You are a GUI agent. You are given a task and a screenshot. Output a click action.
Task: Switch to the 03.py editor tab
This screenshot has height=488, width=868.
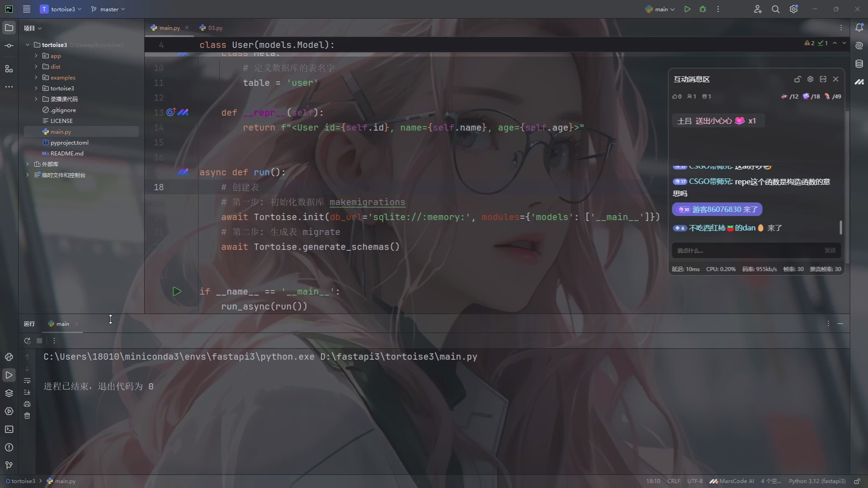pos(216,28)
